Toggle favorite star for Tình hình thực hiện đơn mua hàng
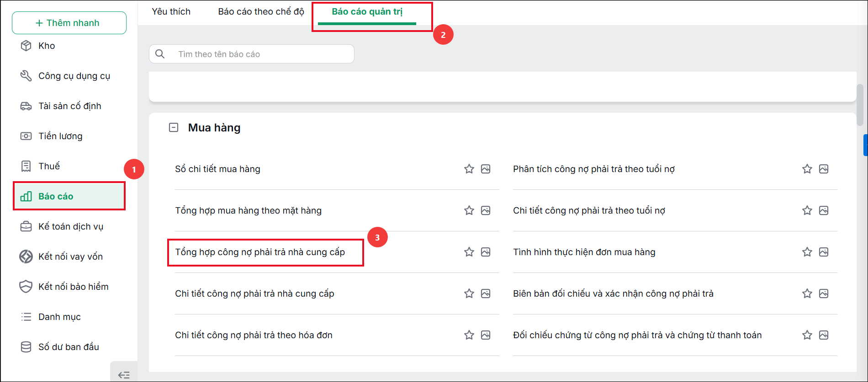 click(807, 252)
